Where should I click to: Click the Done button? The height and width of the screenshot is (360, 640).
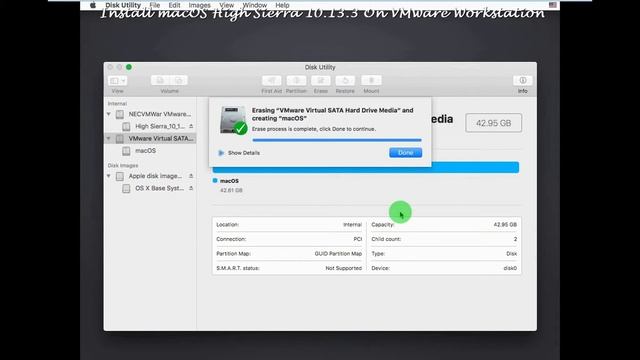coord(405,153)
